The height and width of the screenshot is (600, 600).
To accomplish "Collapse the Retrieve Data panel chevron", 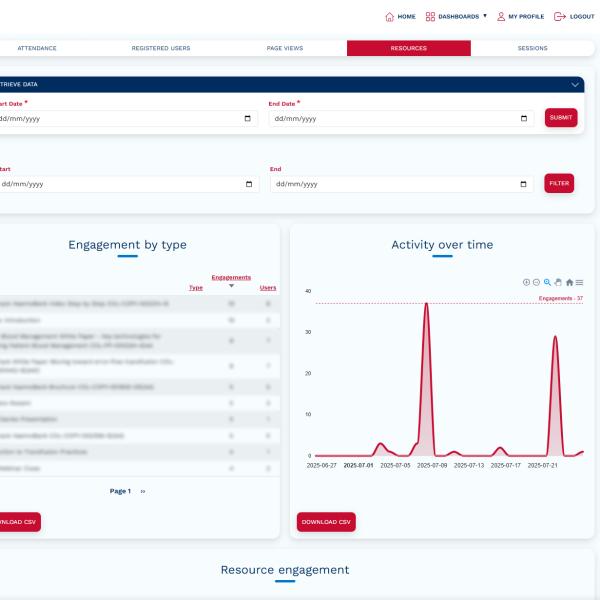I will tap(574, 85).
